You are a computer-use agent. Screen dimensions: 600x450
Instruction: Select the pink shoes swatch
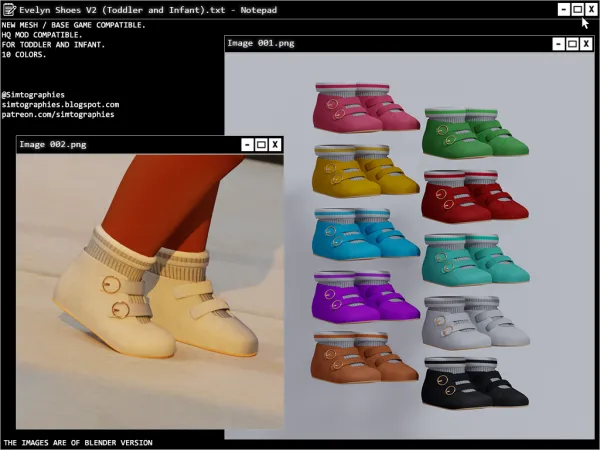pyautogui.click(x=366, y=108)
